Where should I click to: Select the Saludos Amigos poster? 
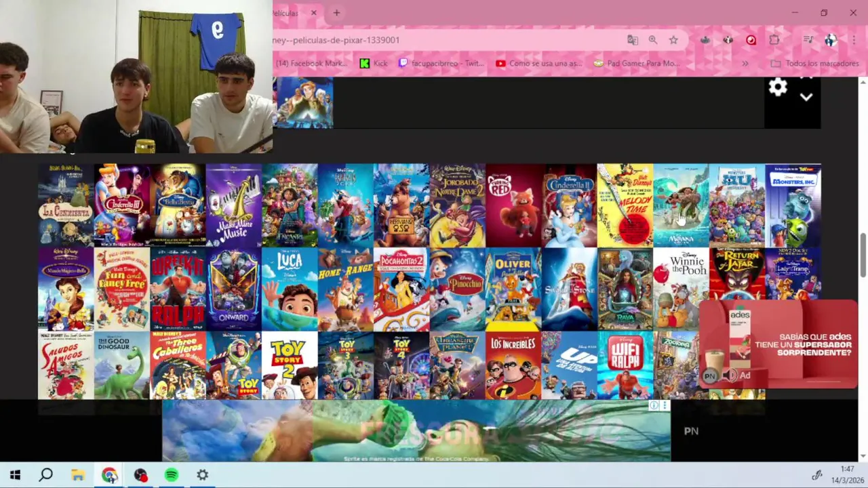click(66, 365)
